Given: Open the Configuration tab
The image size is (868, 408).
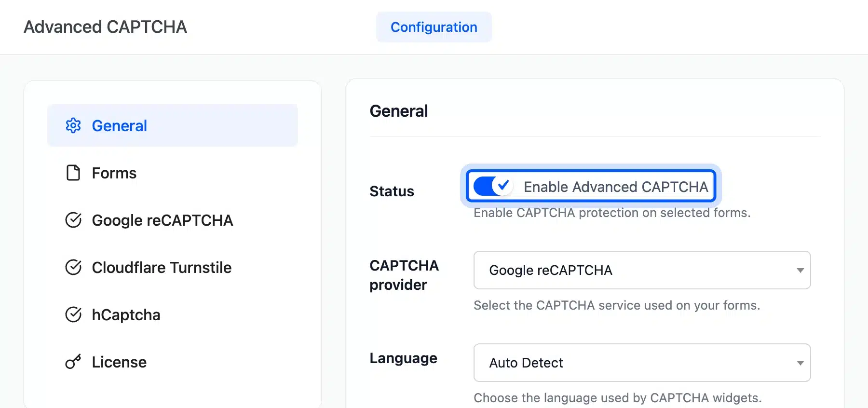Looking at the screenshot, I should coord(434,27).
